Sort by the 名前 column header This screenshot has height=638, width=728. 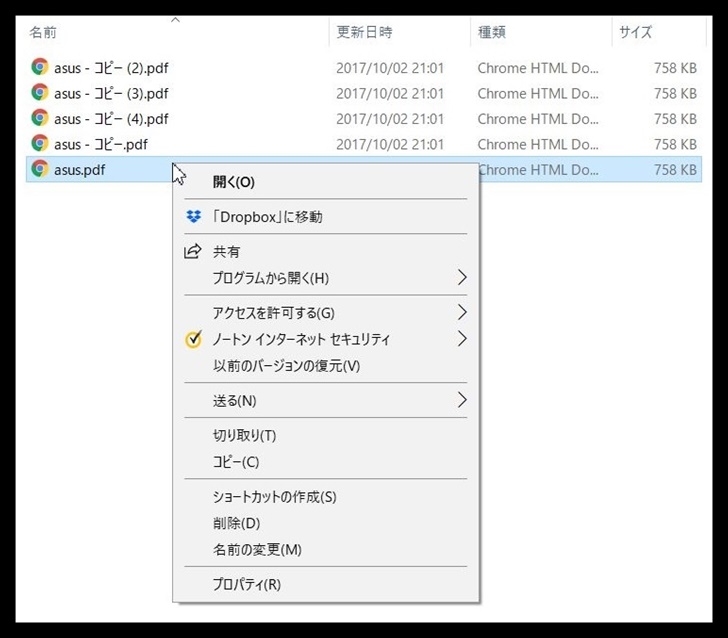(43, 32)
